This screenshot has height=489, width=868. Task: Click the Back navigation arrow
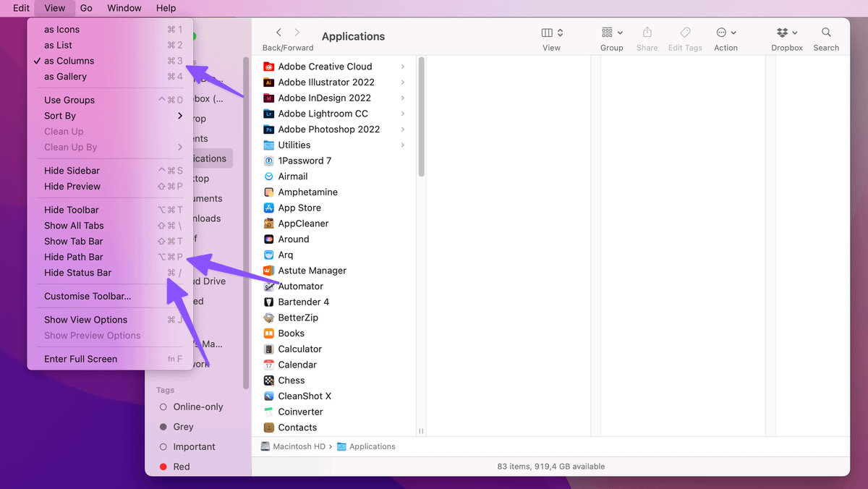278,33
